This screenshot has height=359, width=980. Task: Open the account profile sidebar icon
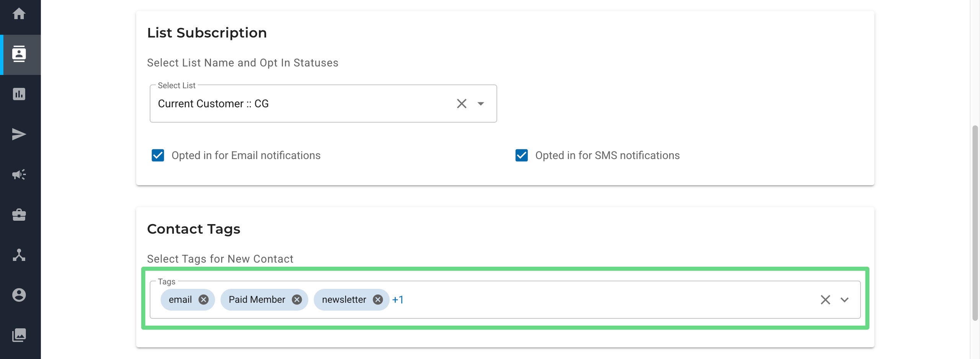(19, 295)
